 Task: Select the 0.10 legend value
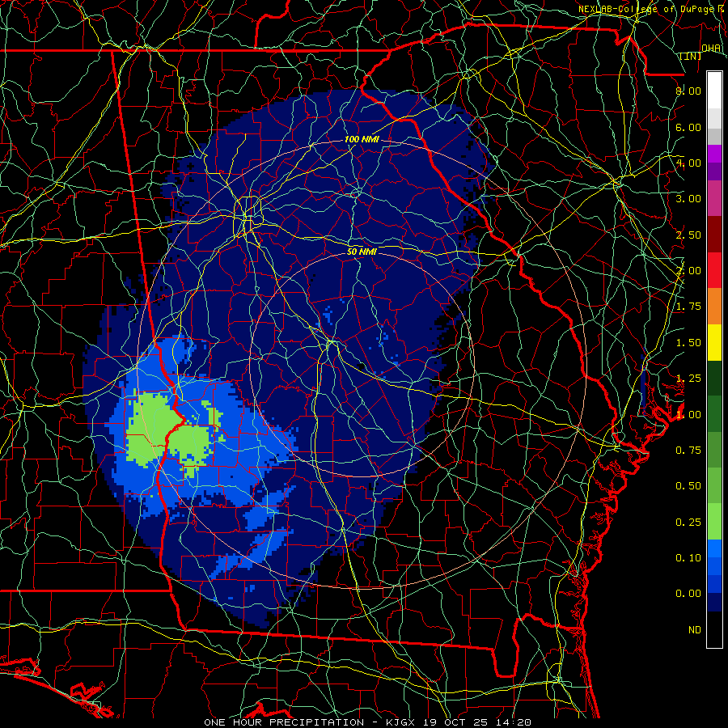[688, 558]
